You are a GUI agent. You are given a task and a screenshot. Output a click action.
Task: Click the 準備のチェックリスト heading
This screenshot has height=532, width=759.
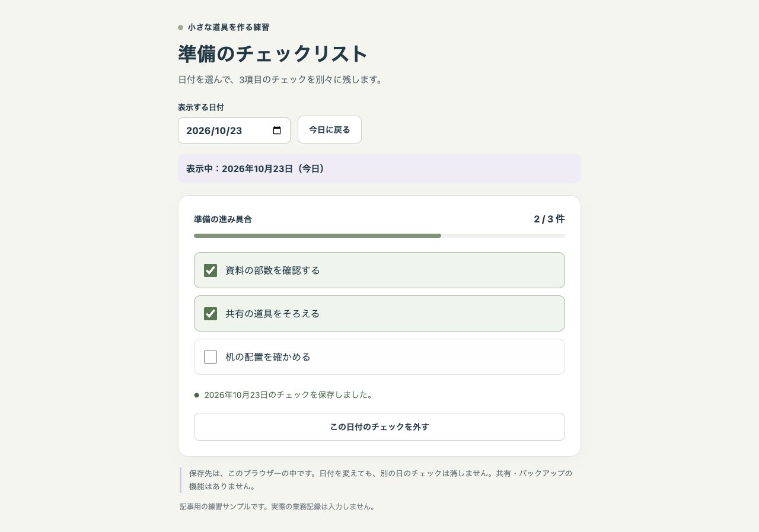(273, 54)
